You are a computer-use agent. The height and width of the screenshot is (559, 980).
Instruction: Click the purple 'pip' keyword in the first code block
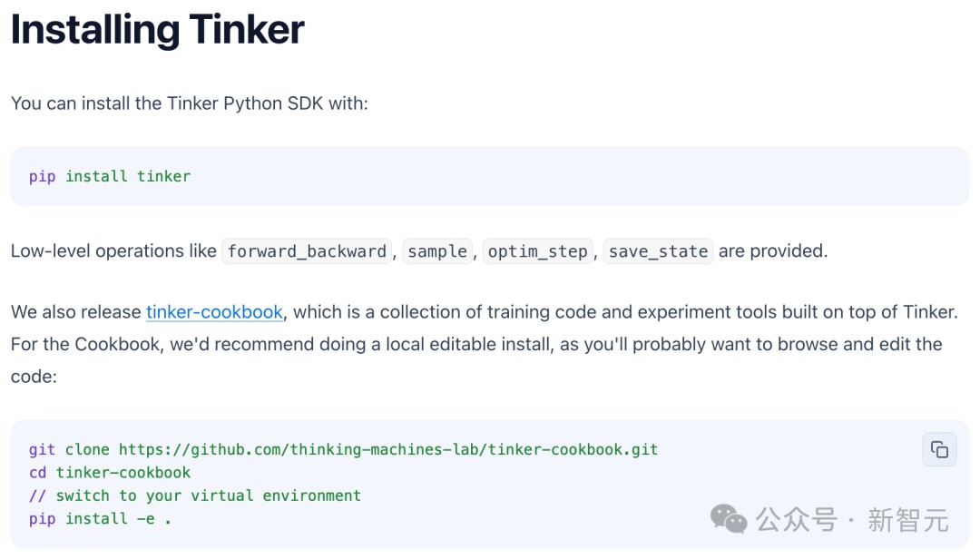coord(42,176)
